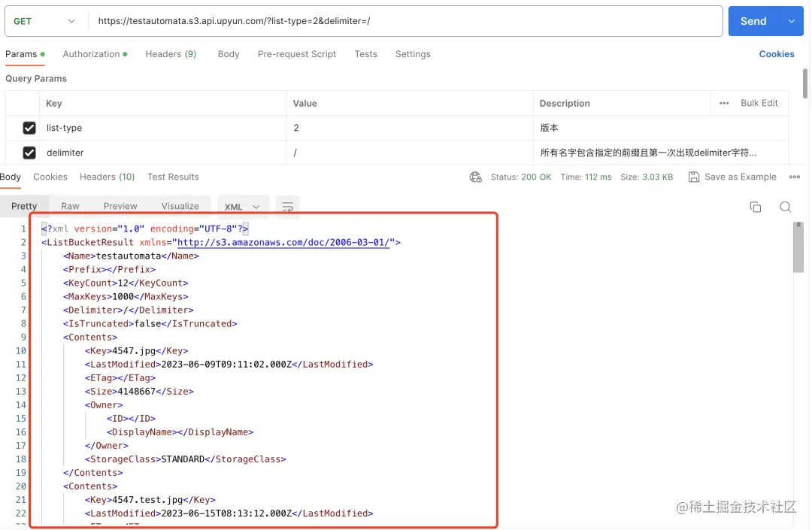
Task: Click the 4547.jpg Key line
Action: [137, 351]
